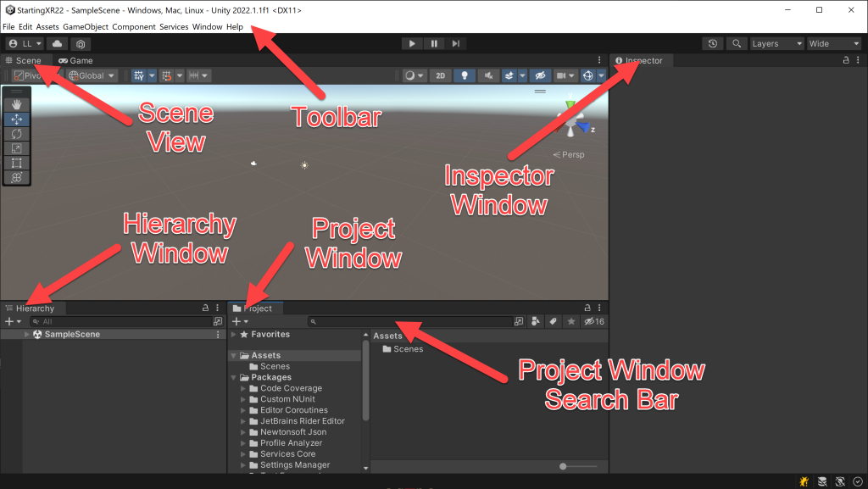Expand Favorites in Project tree

point(234,334)
